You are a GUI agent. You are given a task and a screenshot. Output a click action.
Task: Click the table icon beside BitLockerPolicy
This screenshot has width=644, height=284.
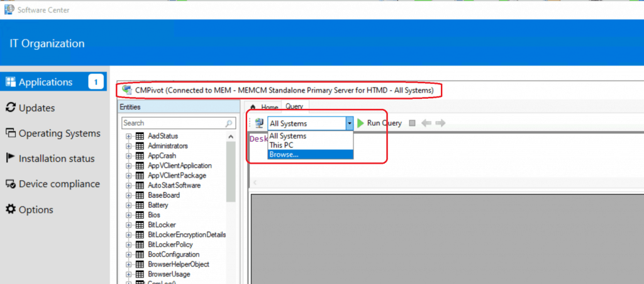(140, 244)
